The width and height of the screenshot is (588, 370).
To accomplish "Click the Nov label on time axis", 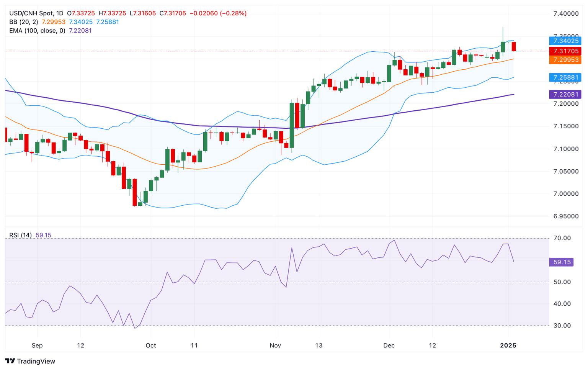I will click(275, 345).
